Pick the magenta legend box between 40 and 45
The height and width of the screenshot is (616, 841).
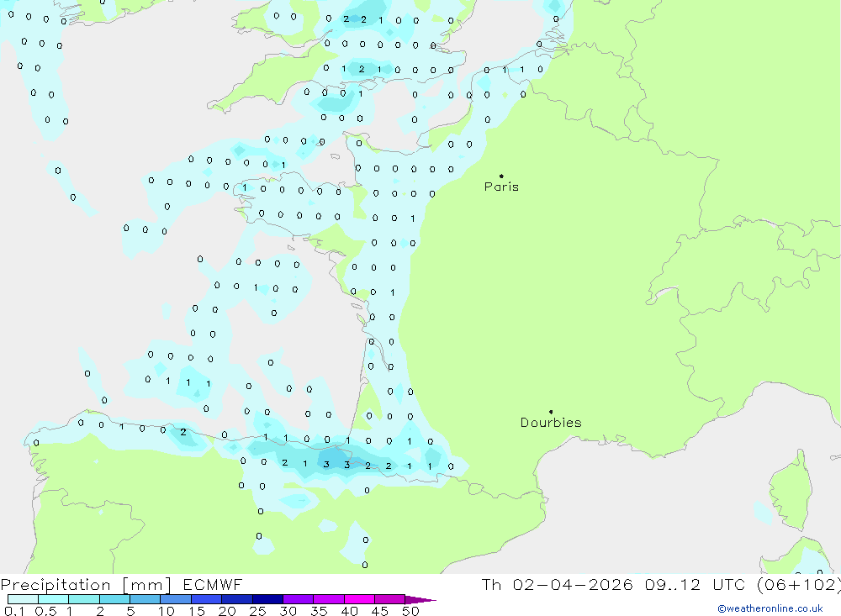click(359, 599)
